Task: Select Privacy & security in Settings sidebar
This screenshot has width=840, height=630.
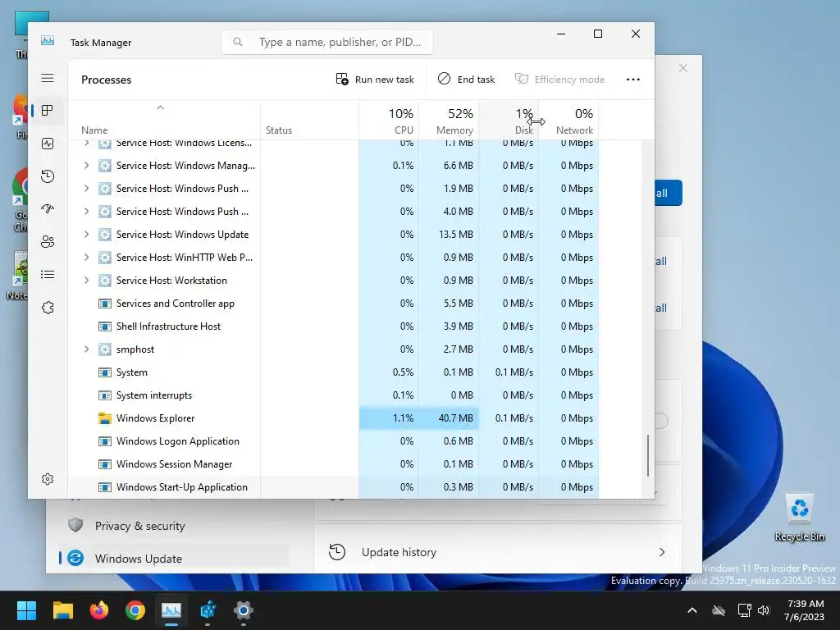Action: pos(174,526)
